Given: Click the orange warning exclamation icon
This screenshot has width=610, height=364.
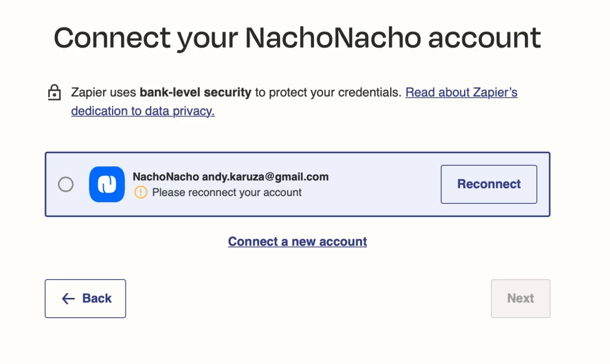Looking at the screenshot, I should pos(141,192).
